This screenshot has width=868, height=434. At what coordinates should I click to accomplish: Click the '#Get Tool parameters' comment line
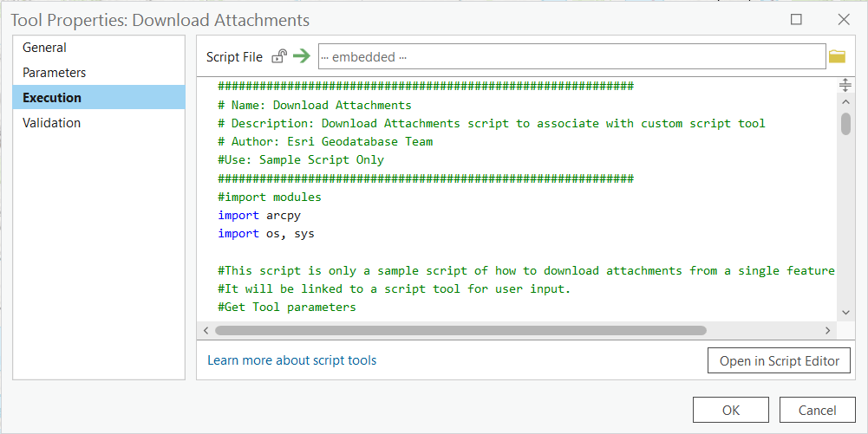(287, 307)
